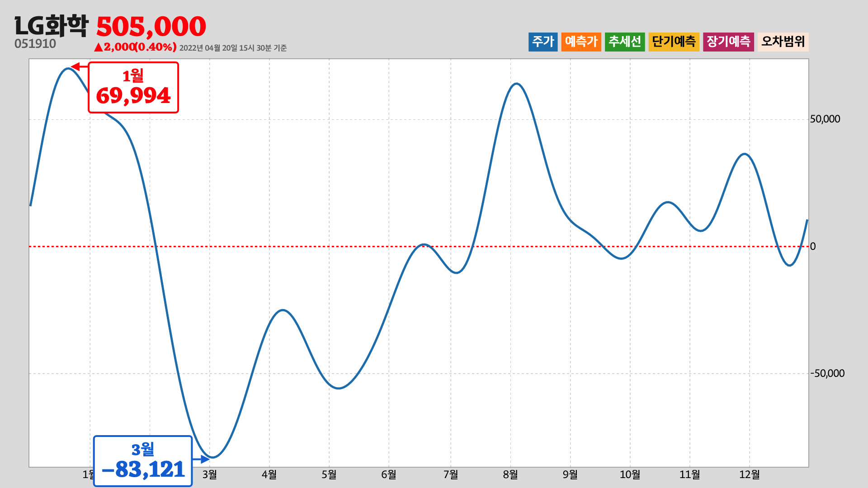This screenshot has height=488, width=868.
Task: Click the 2022년 04월 20일 timestamp
Action: [233, 48]
